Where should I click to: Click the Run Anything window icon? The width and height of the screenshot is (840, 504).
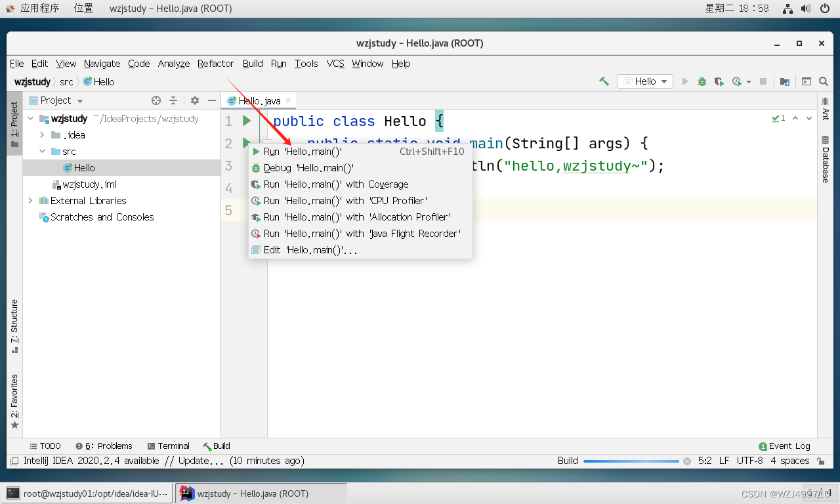tap(807, 81)
